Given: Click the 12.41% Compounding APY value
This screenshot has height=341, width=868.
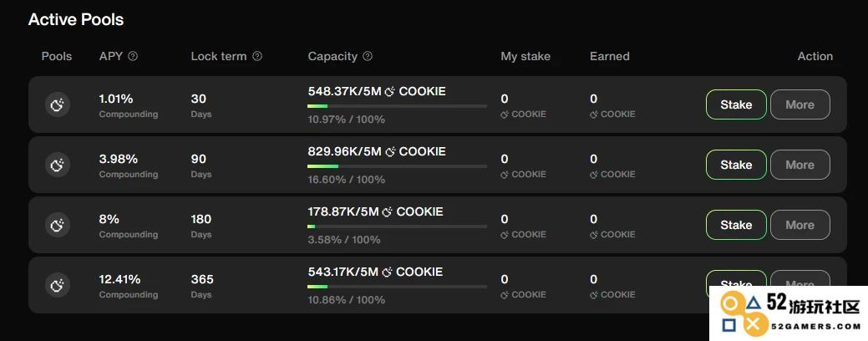Looking at the screenshot, I should (x=119, y=279).
